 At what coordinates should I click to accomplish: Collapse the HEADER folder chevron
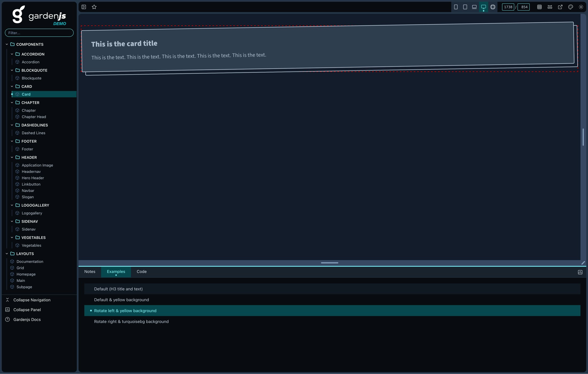pos(12,158)
